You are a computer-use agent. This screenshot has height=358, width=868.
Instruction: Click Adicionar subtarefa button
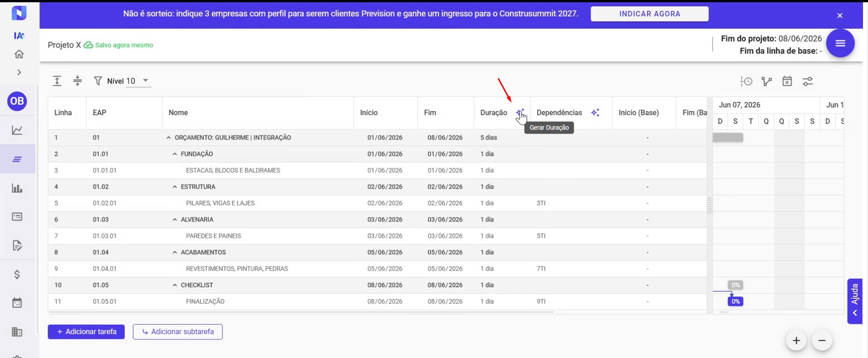[178, 332]
